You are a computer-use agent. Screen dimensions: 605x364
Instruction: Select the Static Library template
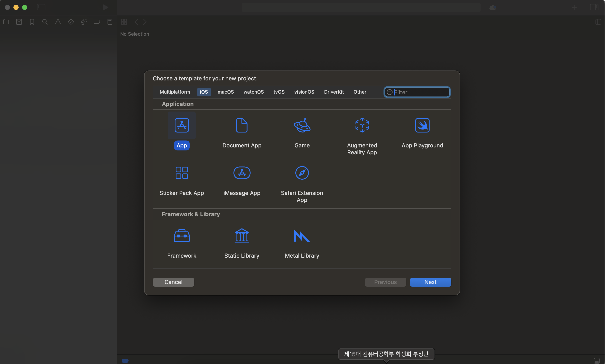242,236
